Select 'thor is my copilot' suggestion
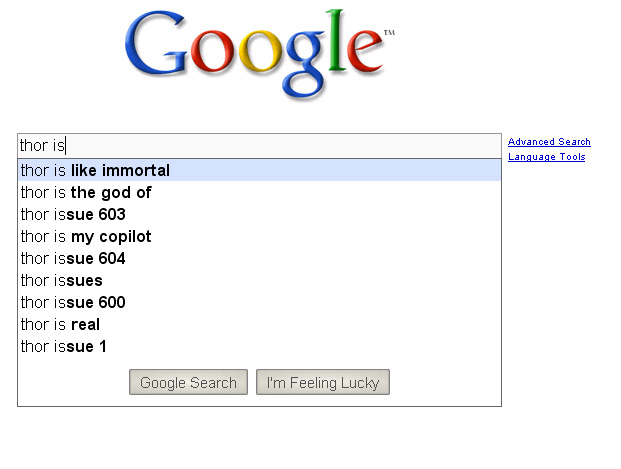The width and height of the screenshot is (621, 469). pyautogui.click(x=86, y=237)
